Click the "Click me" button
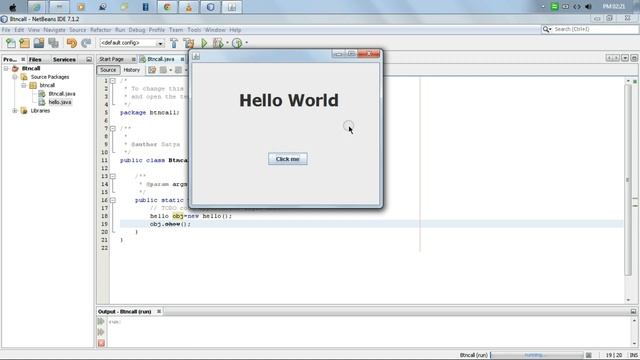The image size is (640, 360). coord(288,159)
